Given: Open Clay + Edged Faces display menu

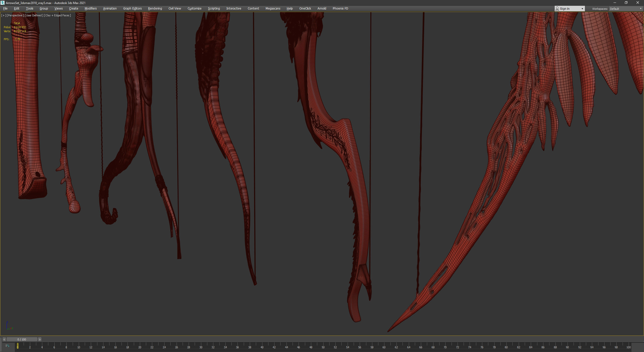Looking at the screenshot, I should (57, 15).
